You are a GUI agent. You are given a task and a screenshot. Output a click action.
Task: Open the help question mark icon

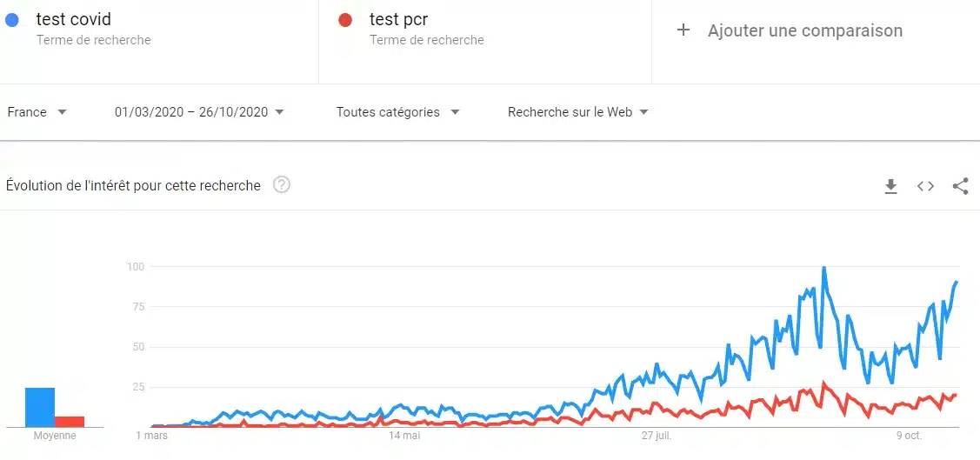282,185
